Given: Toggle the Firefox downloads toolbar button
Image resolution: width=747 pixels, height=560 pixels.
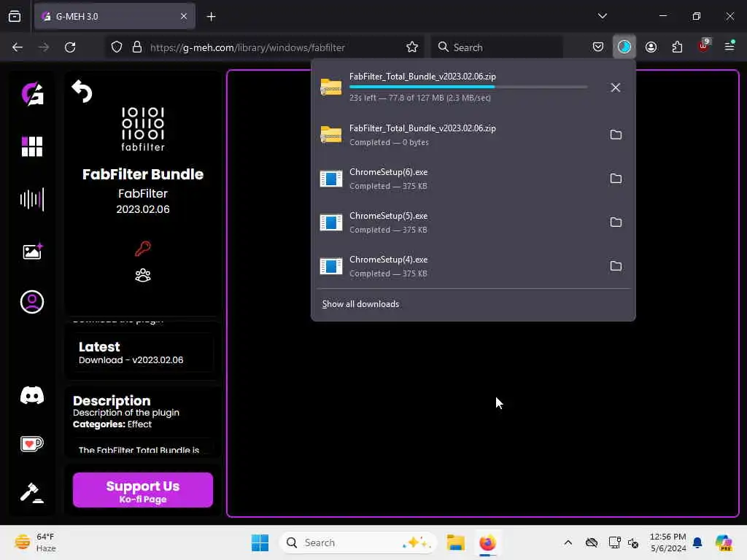Looking at the screenshot, I should 624,47.
